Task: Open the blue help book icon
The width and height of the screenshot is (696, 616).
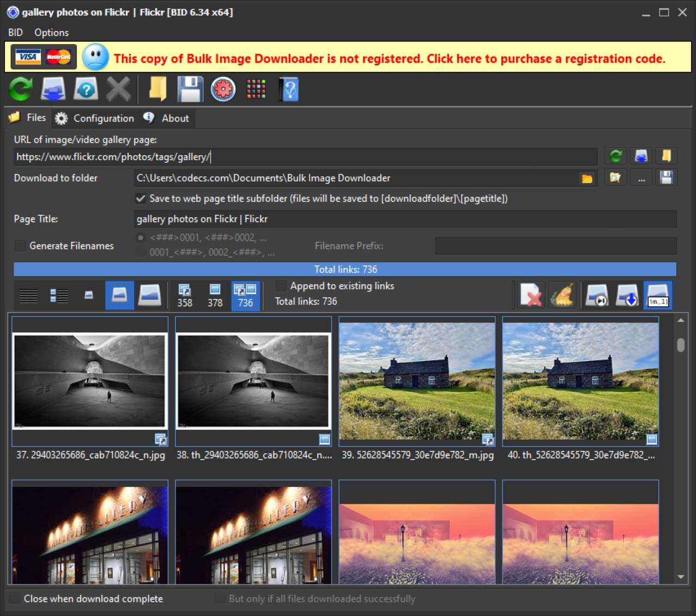Action: point(289,89)
